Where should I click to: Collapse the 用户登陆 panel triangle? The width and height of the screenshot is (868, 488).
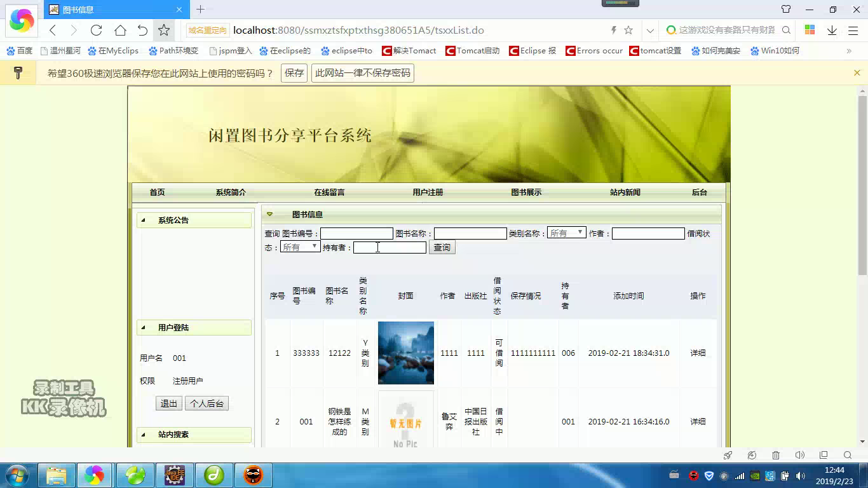(143, 327)
